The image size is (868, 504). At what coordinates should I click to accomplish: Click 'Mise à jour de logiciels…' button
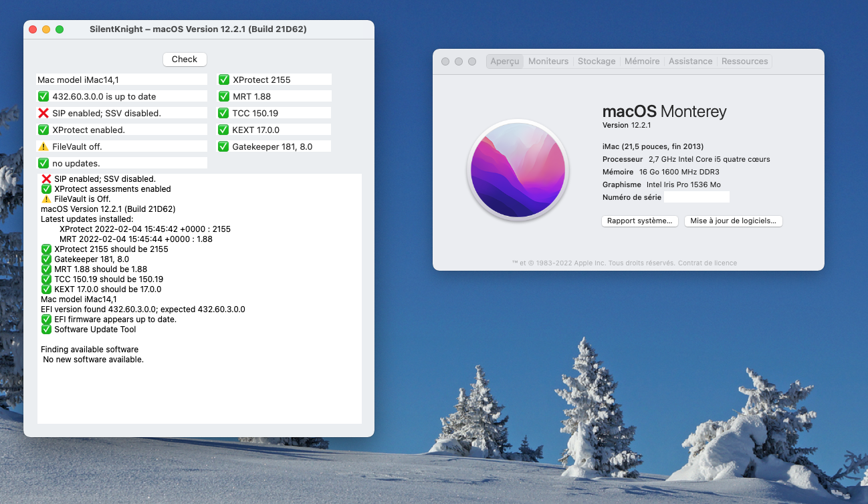point(734,221)
